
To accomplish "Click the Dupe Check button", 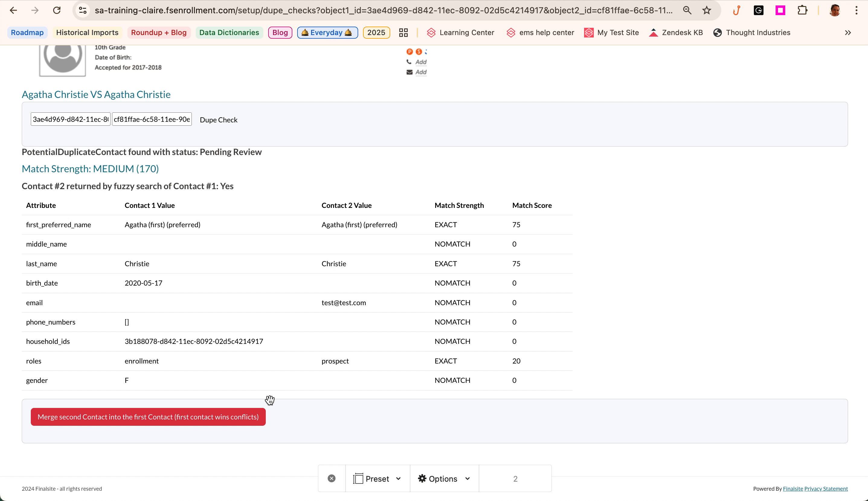I will pyautogui.click(x=218, y=120).
